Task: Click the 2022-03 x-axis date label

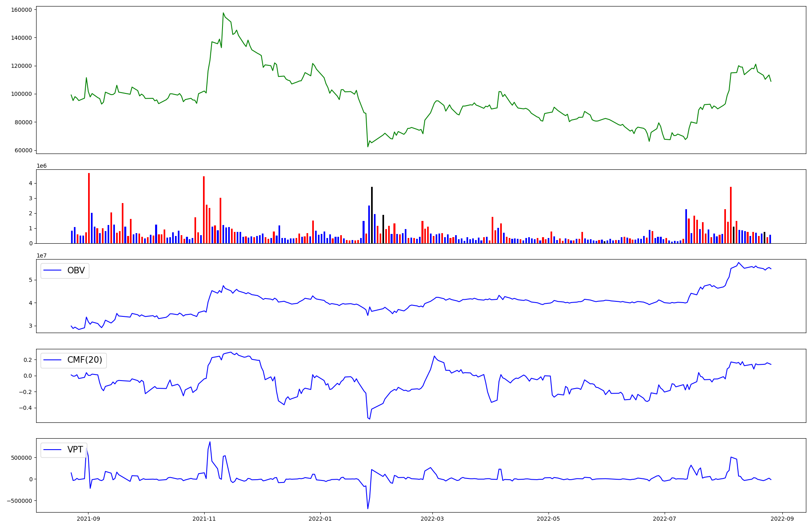Action: click(x=432, y=519)
